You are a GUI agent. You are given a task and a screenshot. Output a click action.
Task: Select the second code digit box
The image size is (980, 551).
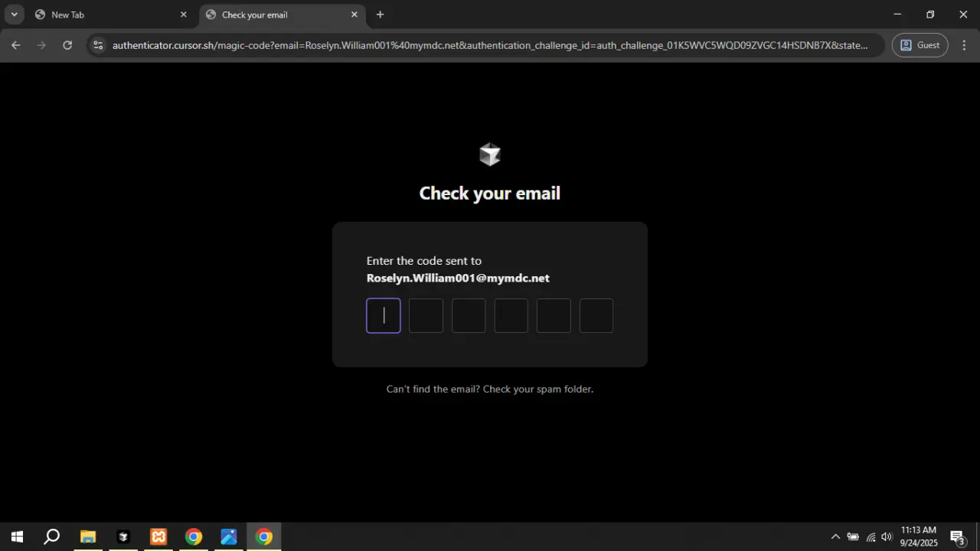pyautogui.click(x=426, y=315)
